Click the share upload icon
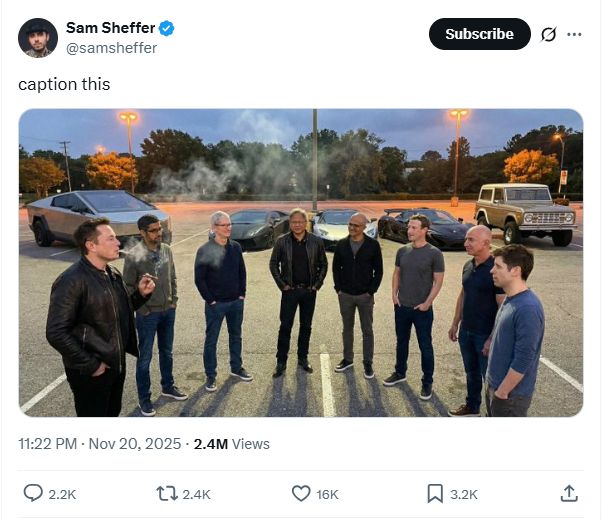The image size is (602, 520). 569,493
